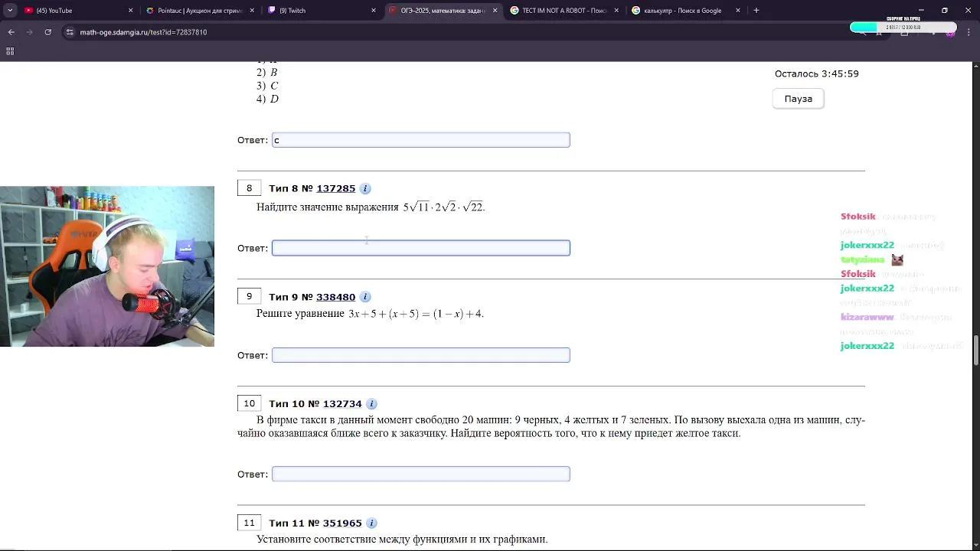Open the browser menu three dots

coord(969,32)
